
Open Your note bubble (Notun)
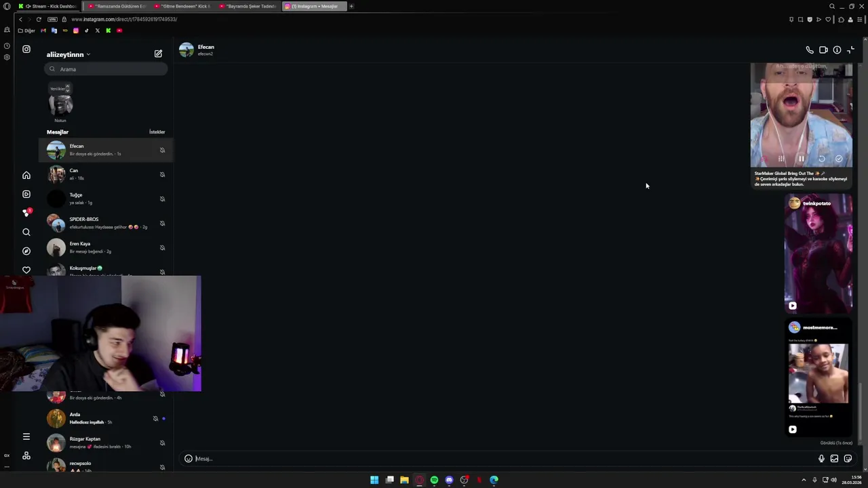click(60, 103)
